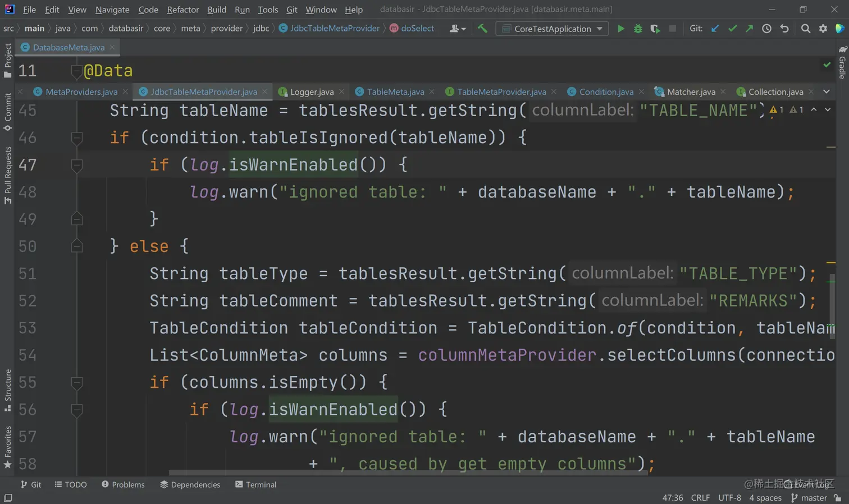Run with coverage shield icon
Viewport: 849px width, 504px height.
click(655, 29)
